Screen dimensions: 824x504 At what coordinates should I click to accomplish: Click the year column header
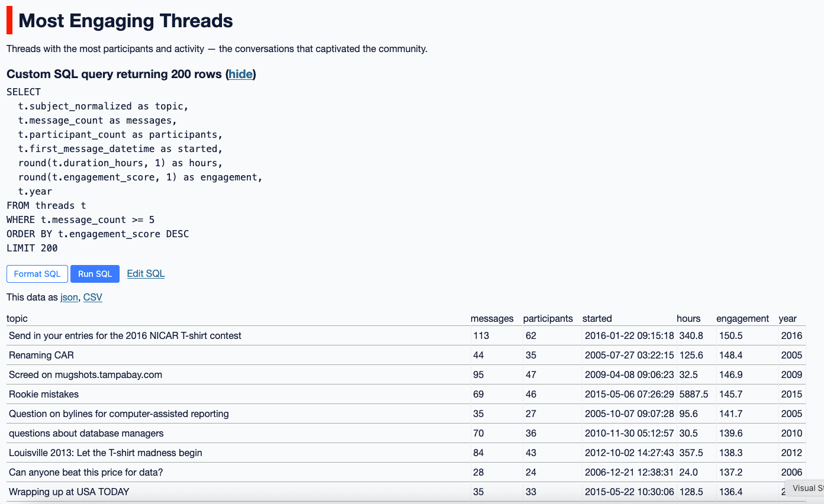click(x=787, y=318)
